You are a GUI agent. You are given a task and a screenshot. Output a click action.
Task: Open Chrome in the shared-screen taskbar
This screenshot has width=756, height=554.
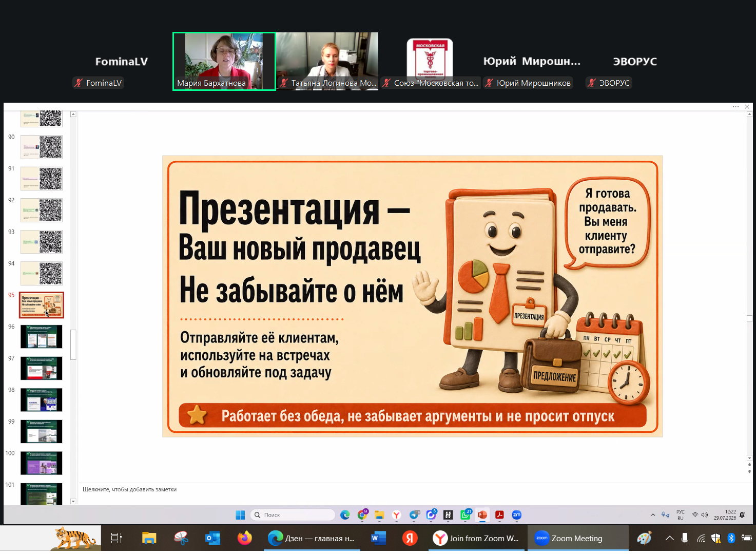click(362, 515)
